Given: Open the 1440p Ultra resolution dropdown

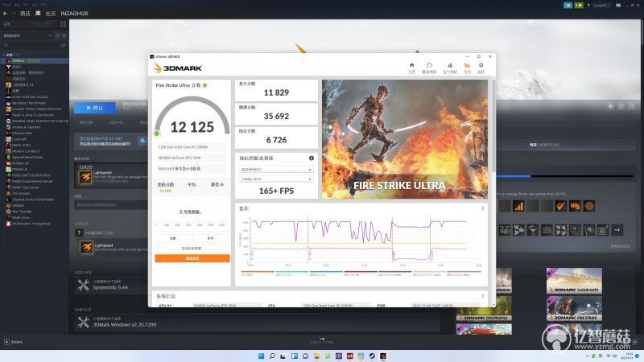Looking at the screenshot, I should coord(276,179).
